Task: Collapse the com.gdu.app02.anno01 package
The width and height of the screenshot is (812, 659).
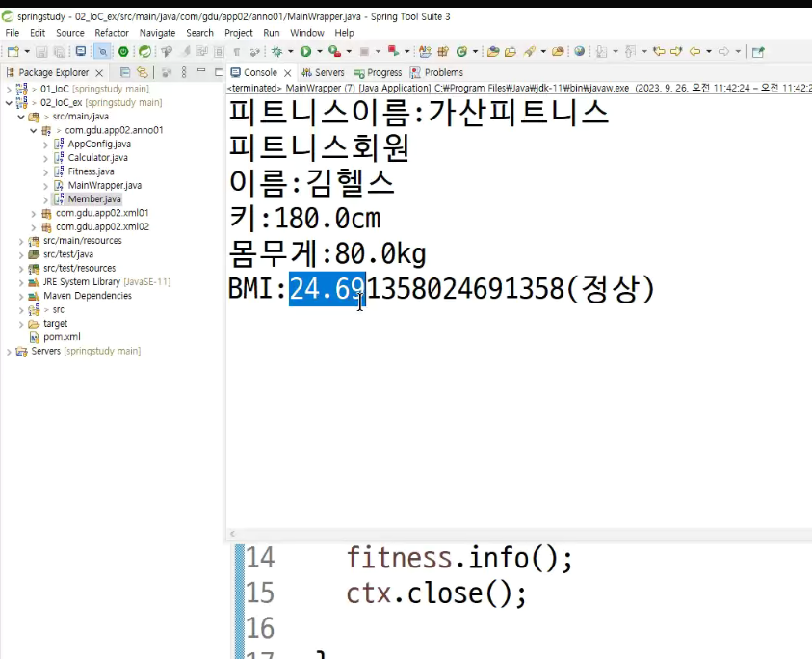Action: pyautogui.click(x=34, y=131)
